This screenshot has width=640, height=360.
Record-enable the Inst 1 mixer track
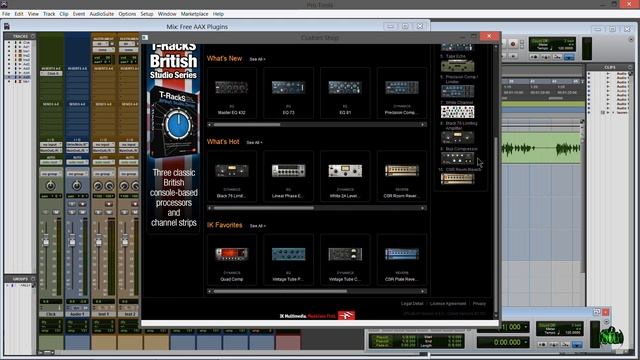[x=109, y=204]
